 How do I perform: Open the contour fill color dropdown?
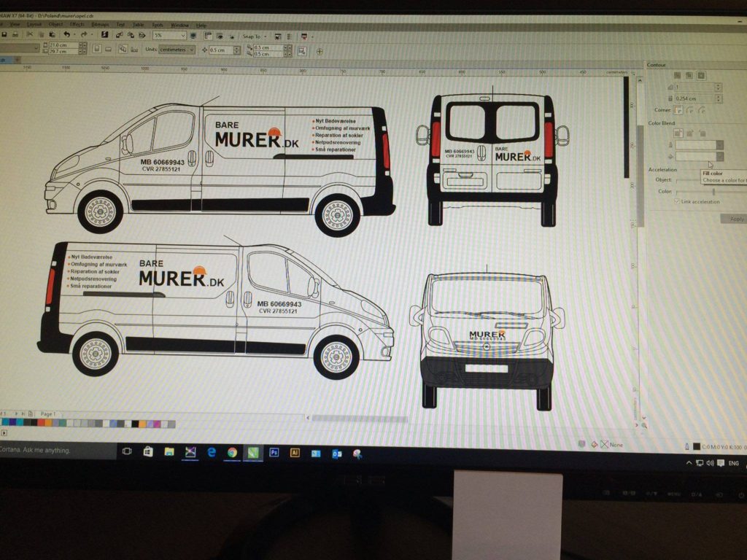719,157
